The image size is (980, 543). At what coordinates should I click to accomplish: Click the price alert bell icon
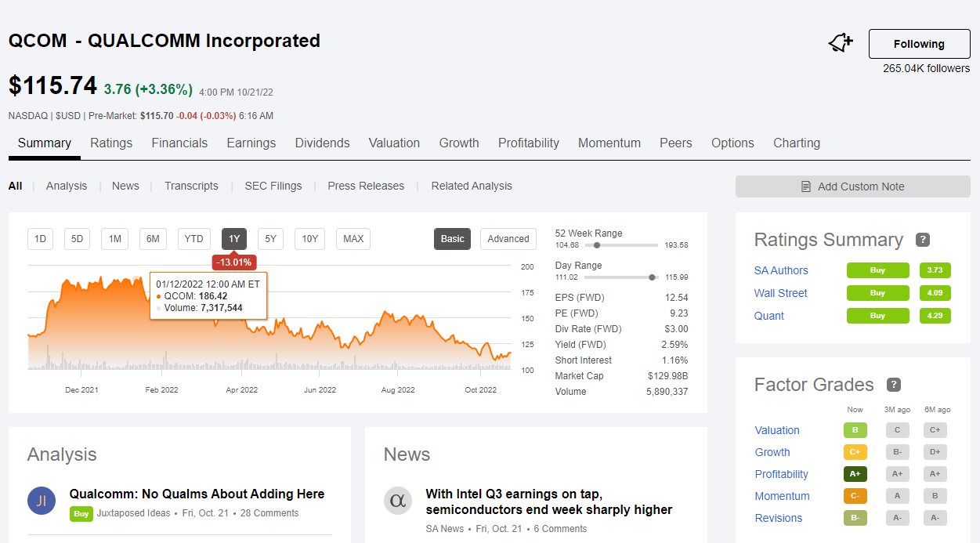pyautogui.click(x=841, y=44)
